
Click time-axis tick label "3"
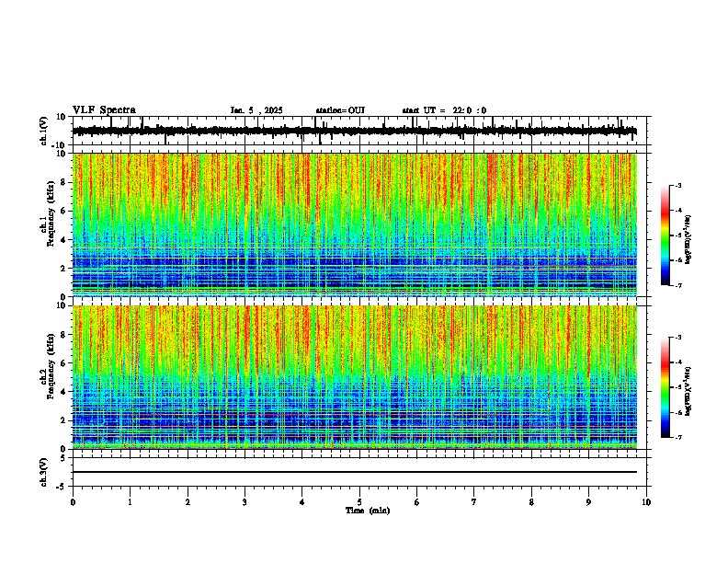point(245,502)
